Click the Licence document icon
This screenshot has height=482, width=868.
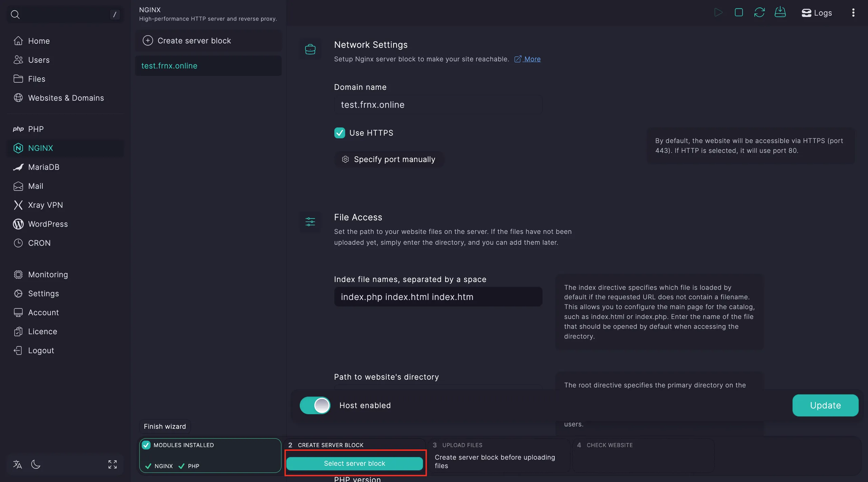point(18,332)
